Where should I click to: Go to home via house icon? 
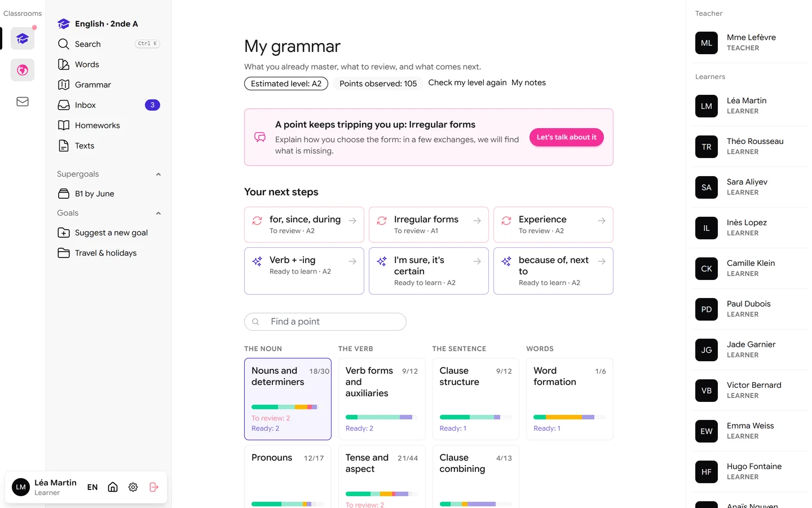[113, 487]
